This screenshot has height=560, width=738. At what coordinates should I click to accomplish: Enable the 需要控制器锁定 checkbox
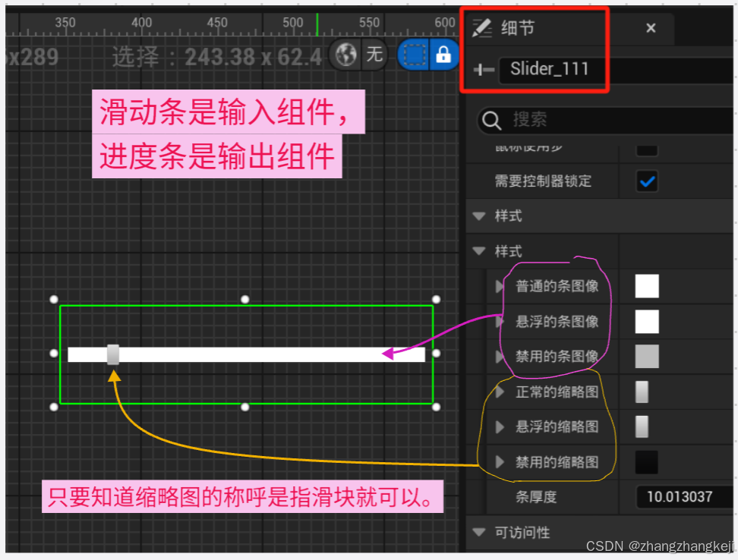coord(646,181)
